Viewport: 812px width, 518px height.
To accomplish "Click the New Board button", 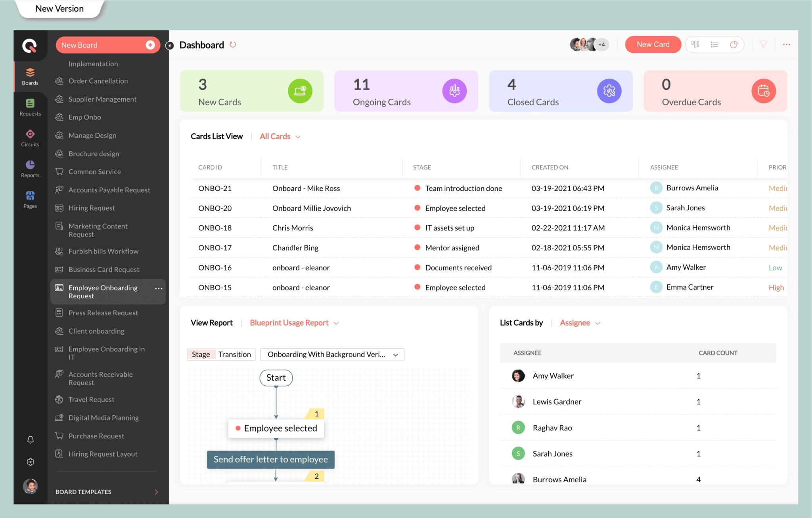I will click(107, 45).
